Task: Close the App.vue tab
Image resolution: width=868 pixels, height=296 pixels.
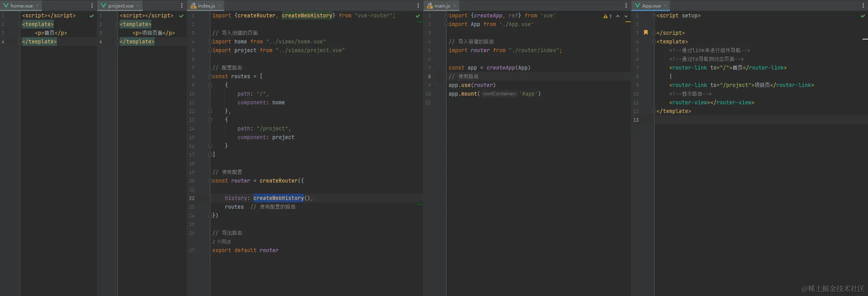Action: tap(665, 6)
